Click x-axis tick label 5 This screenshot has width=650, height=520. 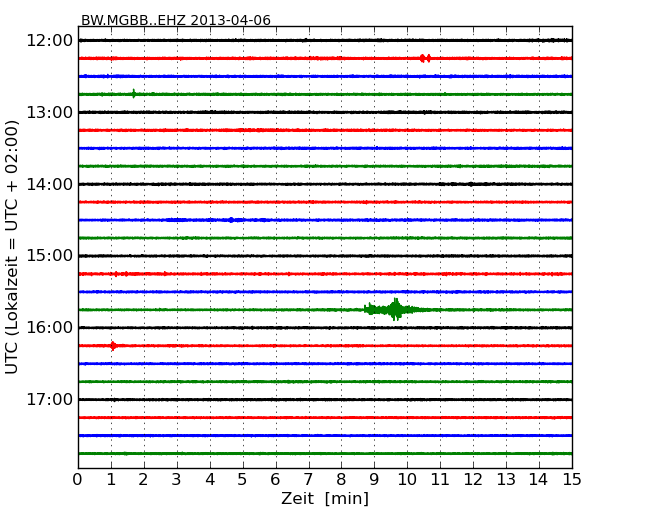click(242, 480)
